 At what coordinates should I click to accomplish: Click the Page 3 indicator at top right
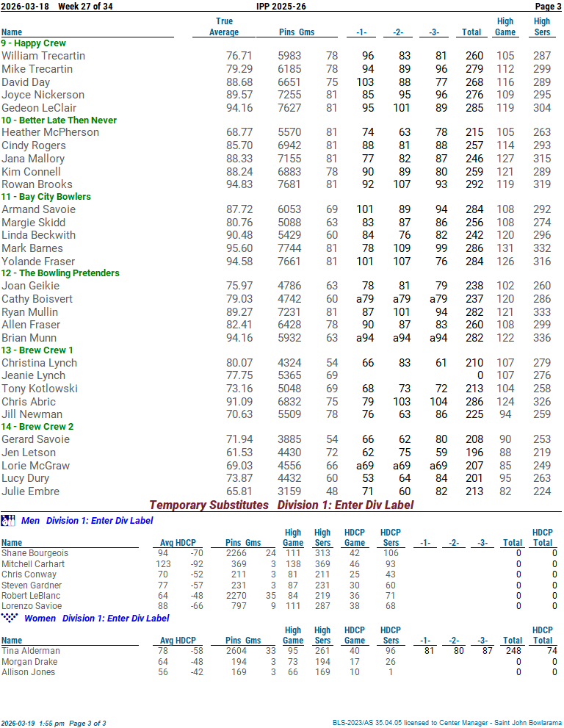(x=548, y=6)
